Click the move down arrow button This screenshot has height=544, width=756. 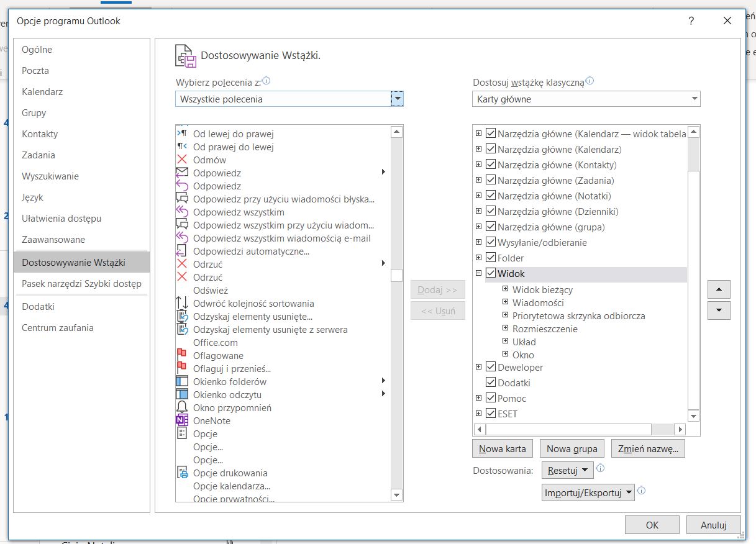(x=719, y=311)
